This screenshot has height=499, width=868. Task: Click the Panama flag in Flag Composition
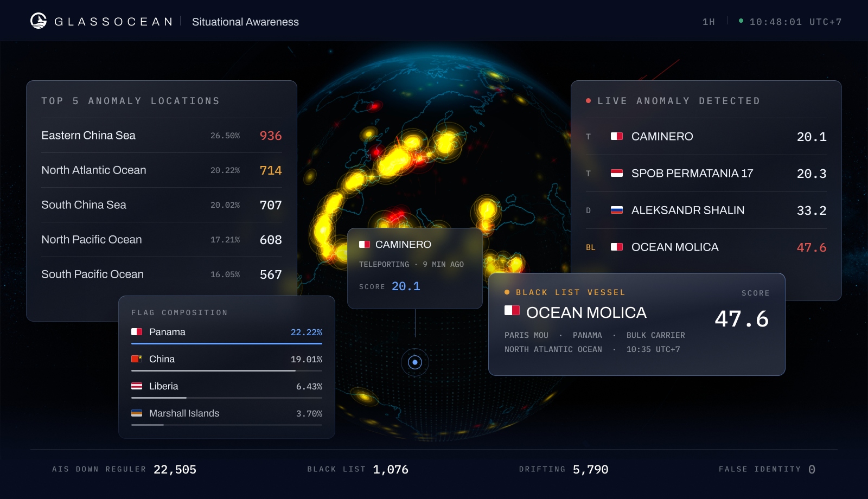(x=137, y=331)
